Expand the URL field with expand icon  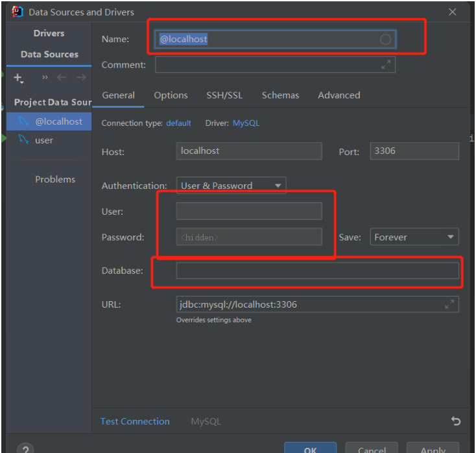tap(449, 304)
